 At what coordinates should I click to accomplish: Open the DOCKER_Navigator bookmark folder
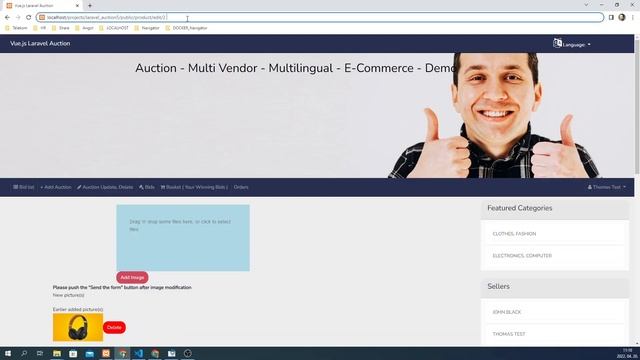(x=186, y=28)
